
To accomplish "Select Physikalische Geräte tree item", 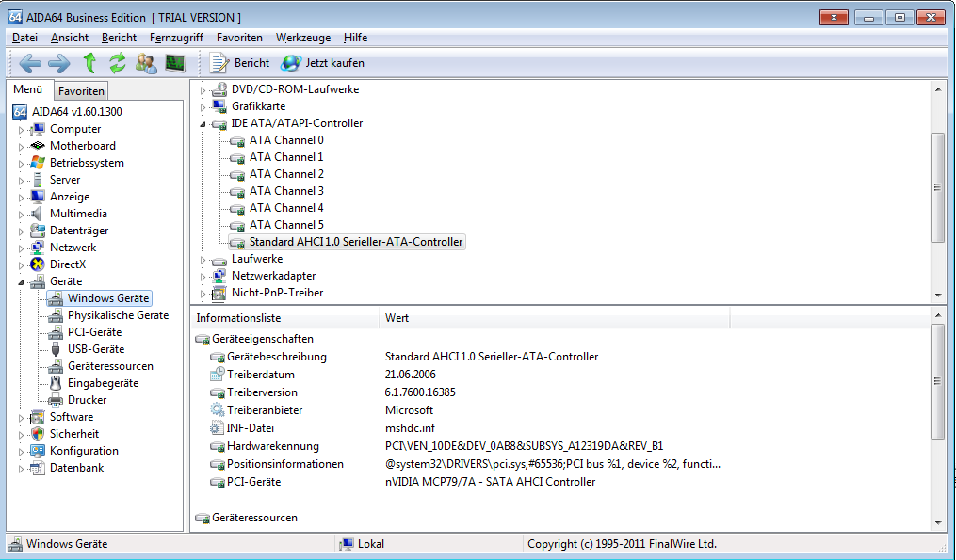I will click(x=119, y=315).
